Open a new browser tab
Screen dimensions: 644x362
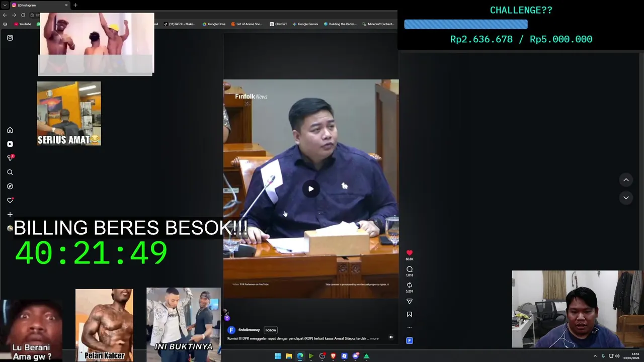(75, 5)
